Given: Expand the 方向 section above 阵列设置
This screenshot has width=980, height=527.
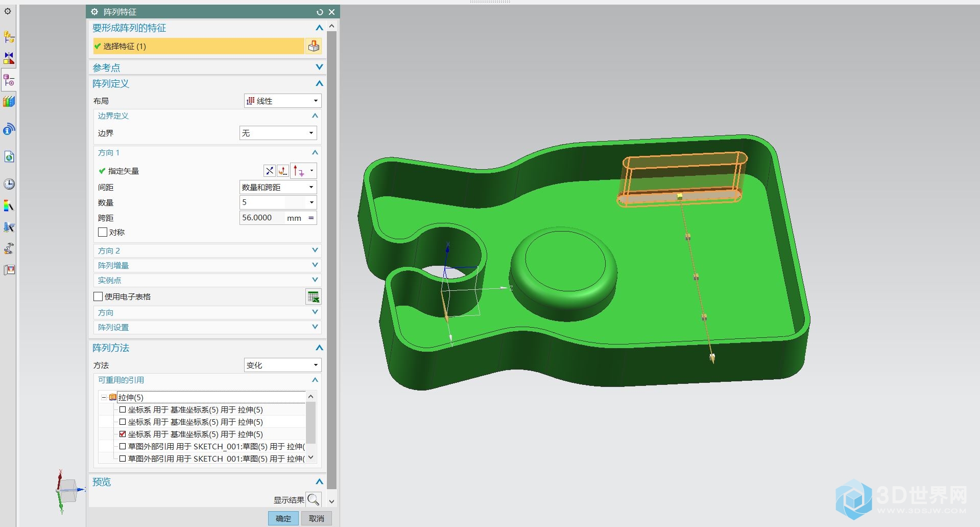Looking at the screenshot, I should 315,312.
